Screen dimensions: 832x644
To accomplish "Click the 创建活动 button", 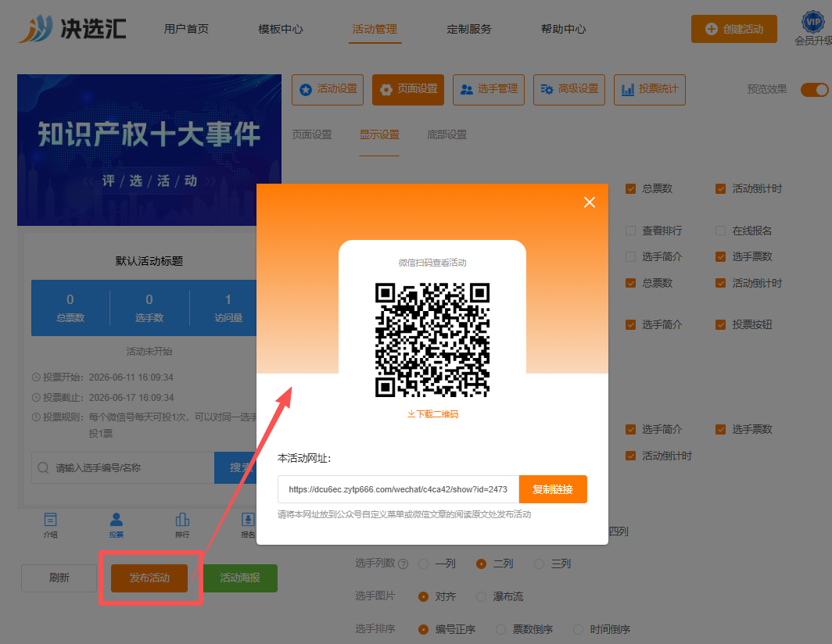I will point(734,29).
